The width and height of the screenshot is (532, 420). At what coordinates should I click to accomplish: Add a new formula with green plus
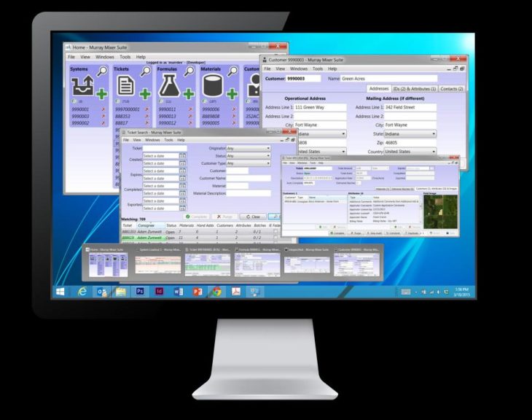coord(188,93)
